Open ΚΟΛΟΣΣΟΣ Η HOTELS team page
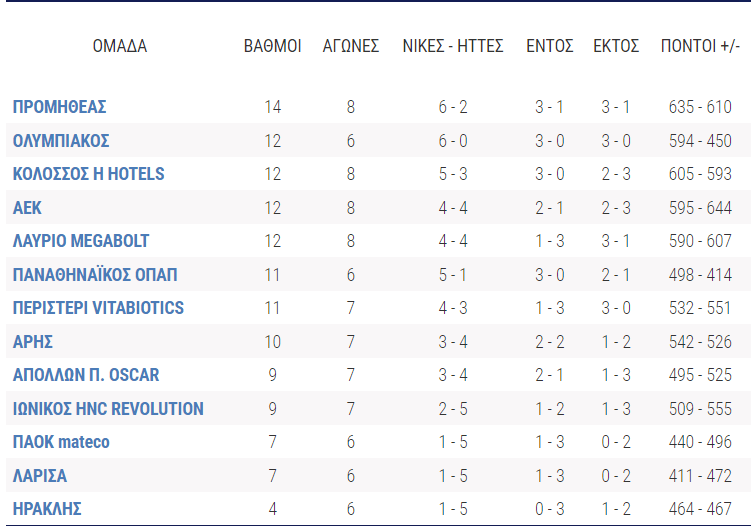This screenshot has height=526, width=751. (88, 174)
